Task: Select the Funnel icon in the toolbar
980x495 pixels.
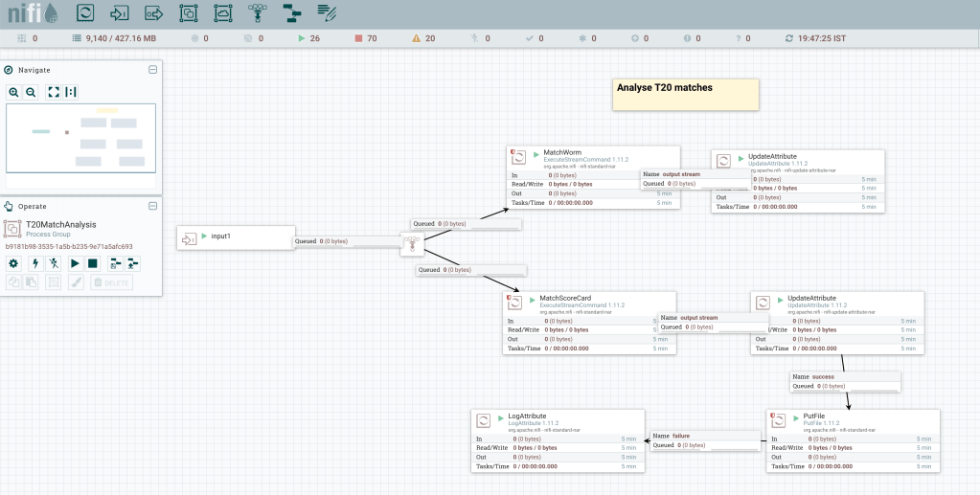Action: 258,13
